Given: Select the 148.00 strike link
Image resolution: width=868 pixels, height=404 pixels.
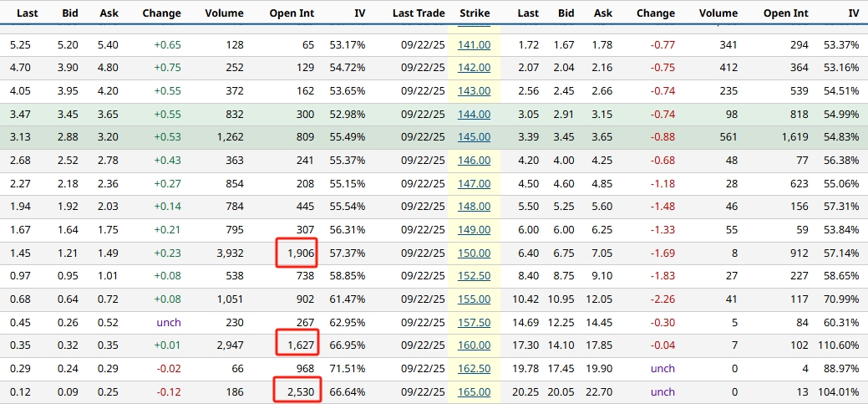Looking at the screenshot, I should [x=474, y=207].
